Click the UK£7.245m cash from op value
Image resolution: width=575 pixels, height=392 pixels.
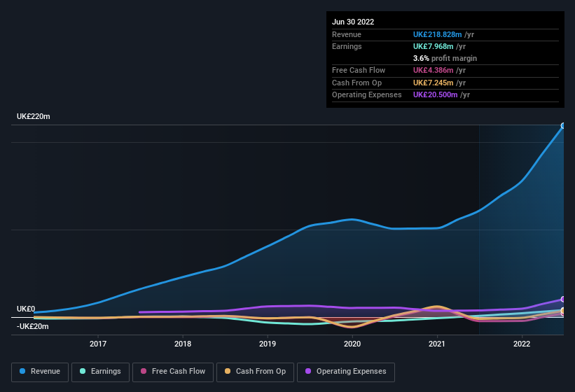[433, 83]
